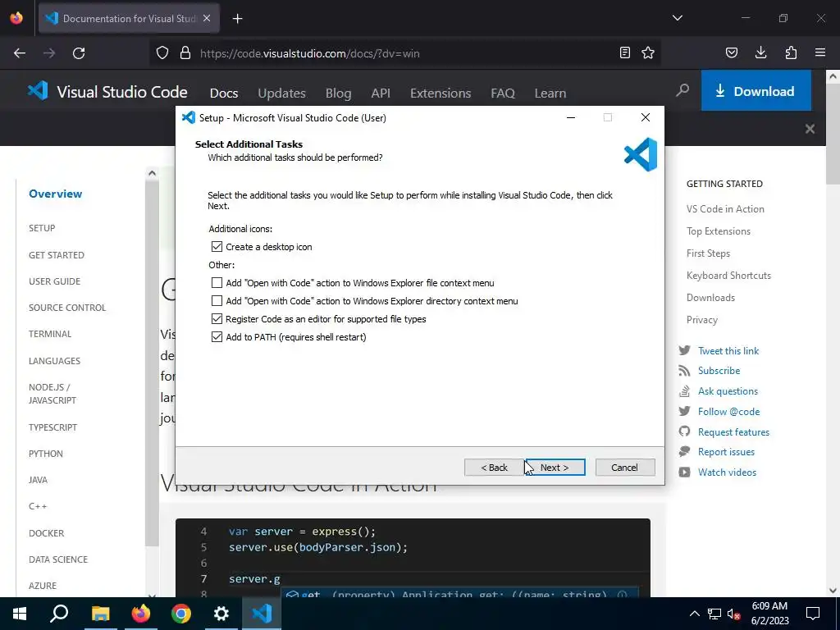Open File Explorer from the taskbar

click(100, 614)
